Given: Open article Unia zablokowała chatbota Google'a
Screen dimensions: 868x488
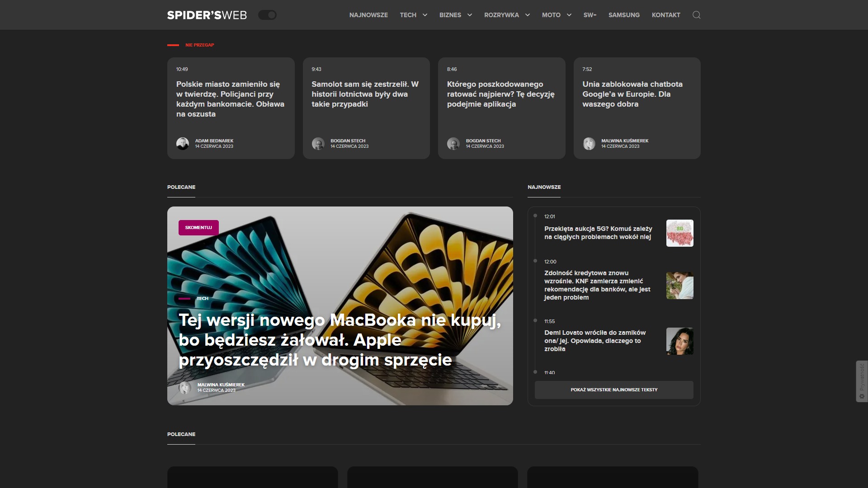Looking at the screenshot, I should (x=632, y=94).
